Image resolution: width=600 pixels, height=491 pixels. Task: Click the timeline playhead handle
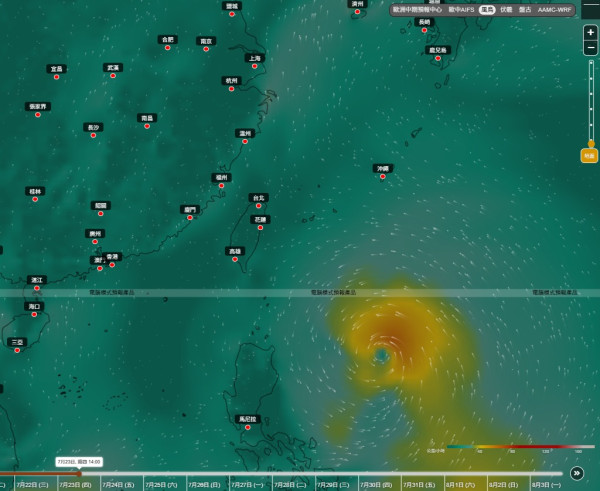[79, 474]
